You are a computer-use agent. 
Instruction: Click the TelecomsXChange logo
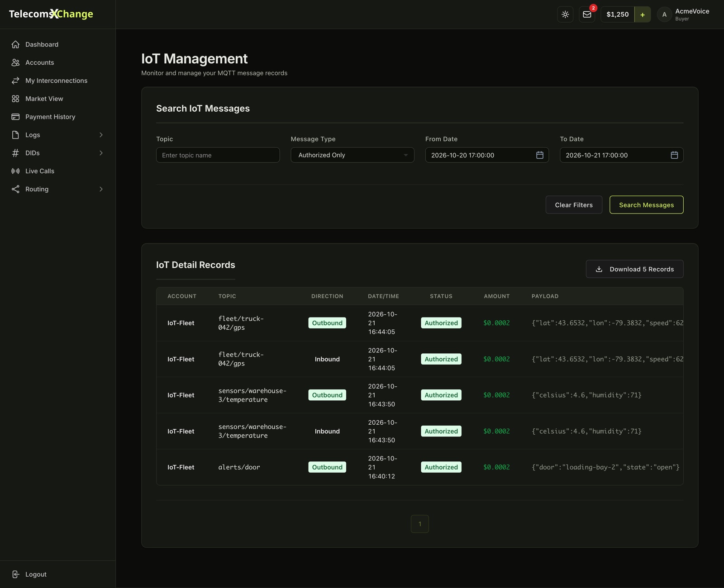51,14
